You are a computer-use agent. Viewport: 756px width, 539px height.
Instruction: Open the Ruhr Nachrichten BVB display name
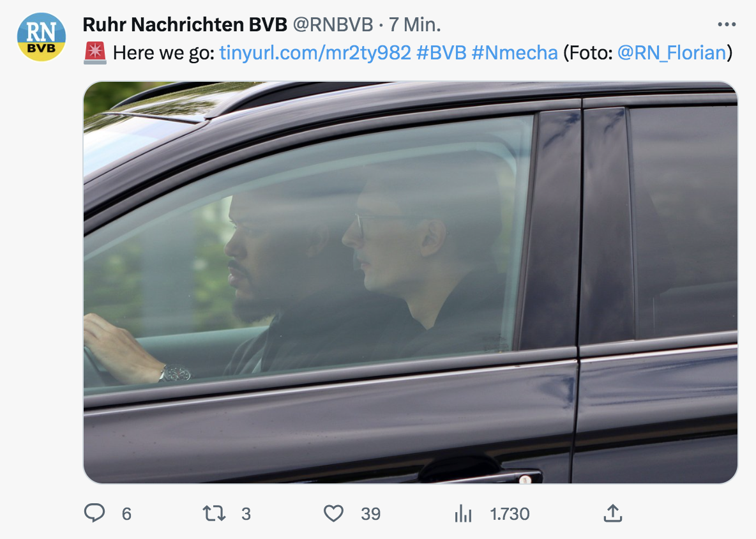point(185,25)
